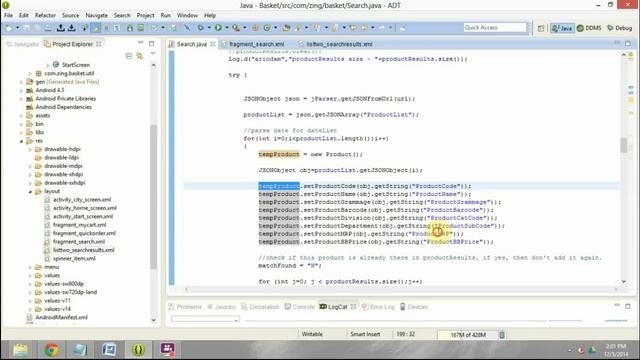
Task: Open the ADT taskbar icon
Action: (x=138, y=350)
